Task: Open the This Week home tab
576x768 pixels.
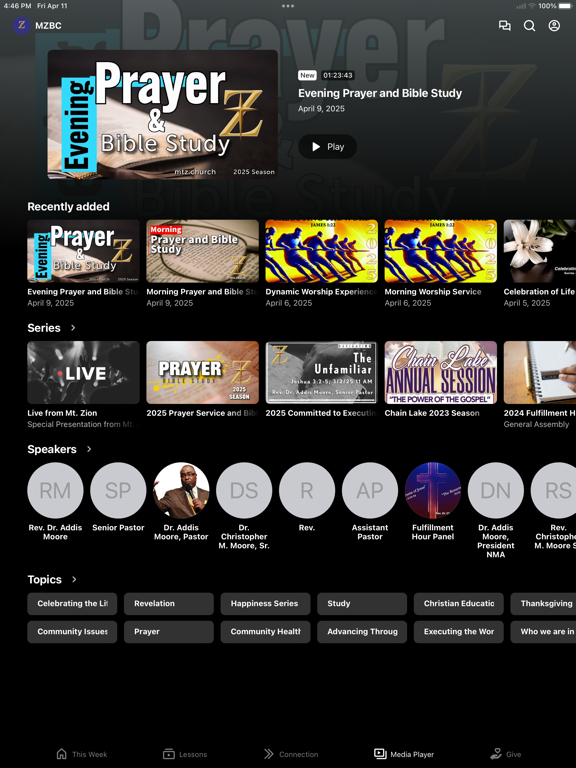Action: point(82,754)
